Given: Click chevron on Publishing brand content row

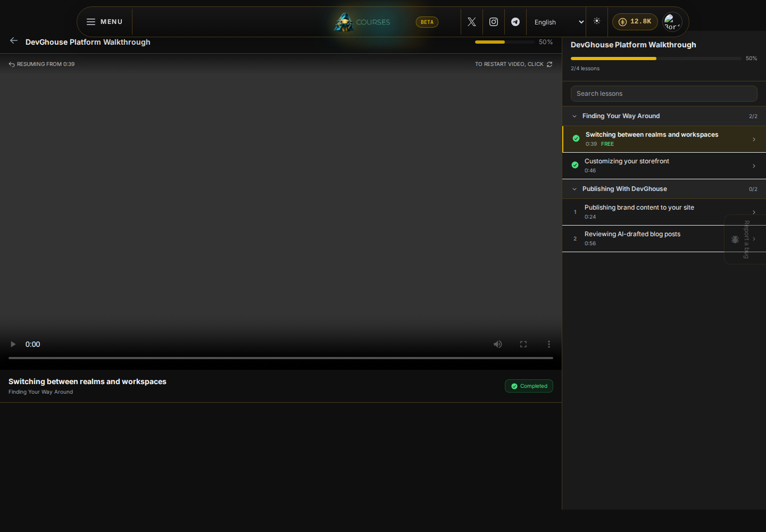Looking at the screenshot, I should pos(754,212).
